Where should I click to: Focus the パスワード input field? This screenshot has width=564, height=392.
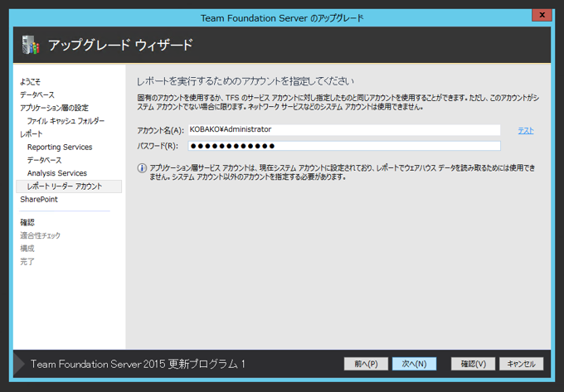pyautogui.click(x=344, y=146)
